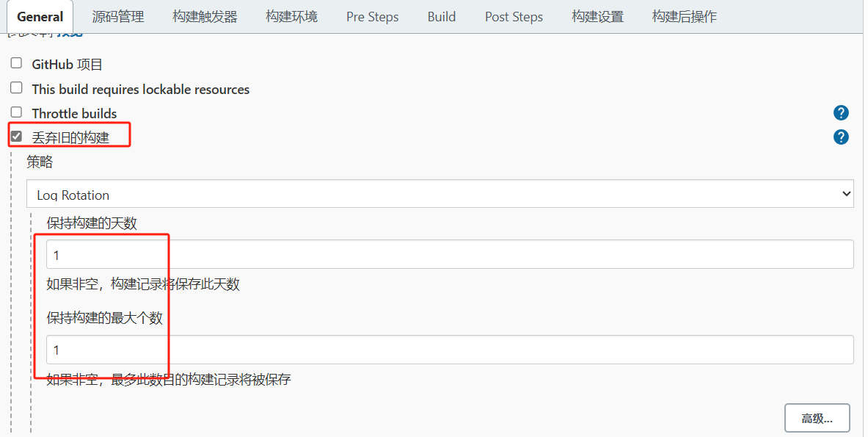Go to the 构建触发器 tab
Viewport: 868px width, 437px height.
pos(205,17)
